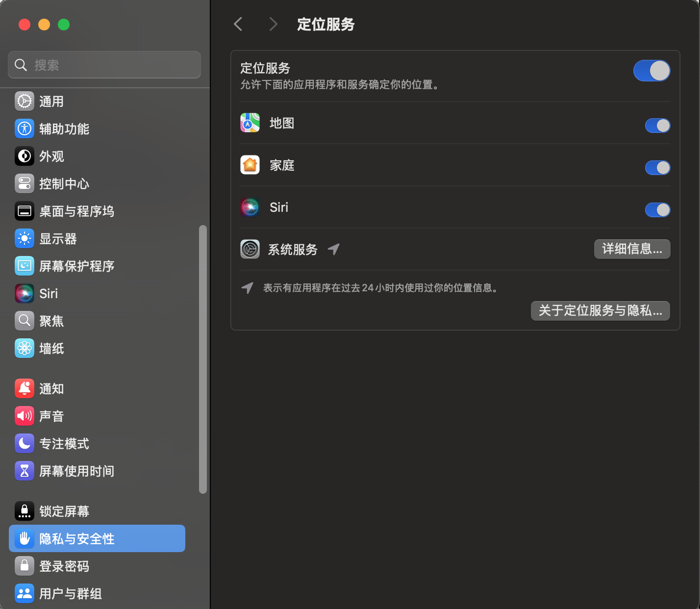This screenshot has width=700, height=609.
Task: Go back using the left chevron
Action: coord(238,24)
